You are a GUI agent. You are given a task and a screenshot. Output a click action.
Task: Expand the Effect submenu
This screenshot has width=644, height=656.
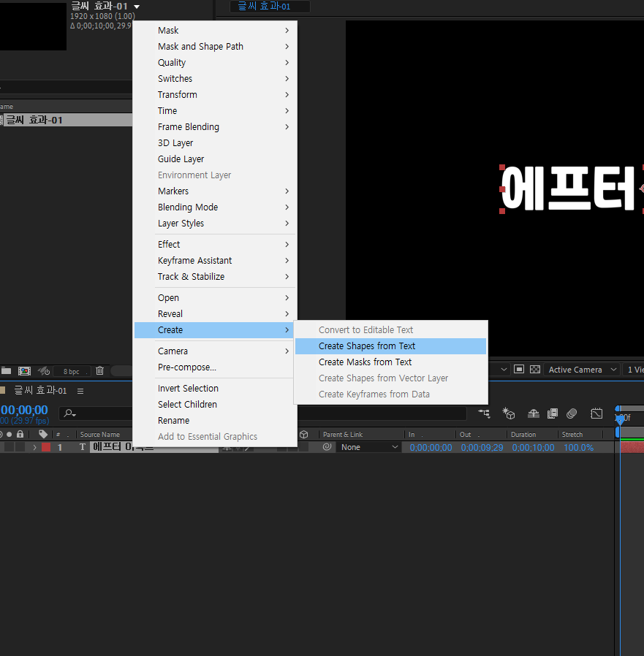pyautogui.click(x=215, y=244)
